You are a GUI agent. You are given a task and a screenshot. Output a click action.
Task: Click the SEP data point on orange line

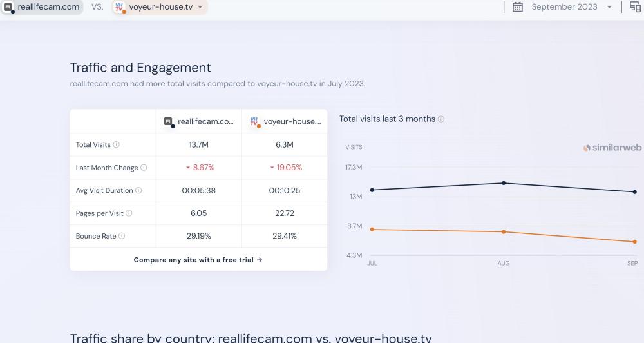(634, 242)
